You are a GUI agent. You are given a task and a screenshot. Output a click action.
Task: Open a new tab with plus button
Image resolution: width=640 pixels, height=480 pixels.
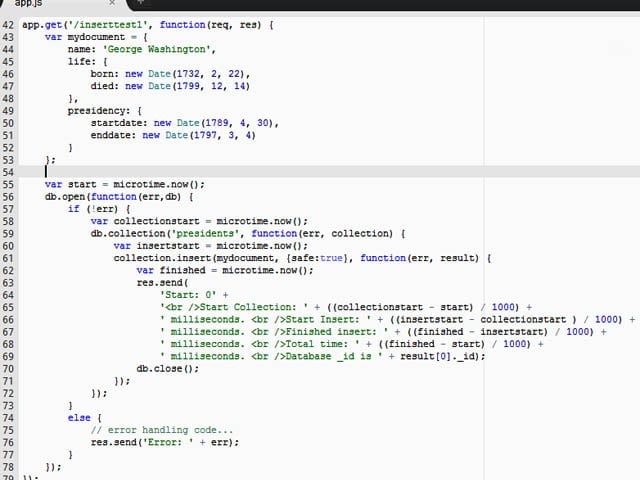140,2
